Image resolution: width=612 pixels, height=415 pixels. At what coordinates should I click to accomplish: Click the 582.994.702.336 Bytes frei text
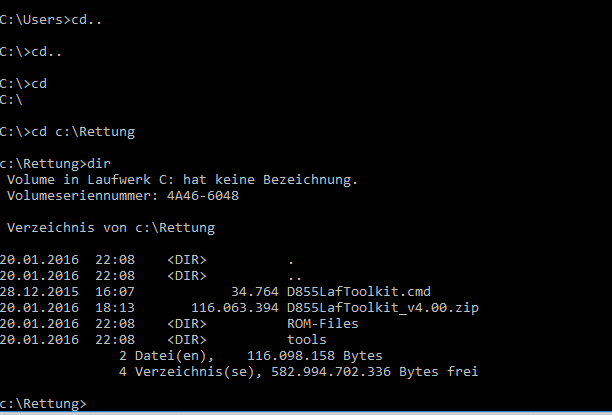[x=375, y=372]
